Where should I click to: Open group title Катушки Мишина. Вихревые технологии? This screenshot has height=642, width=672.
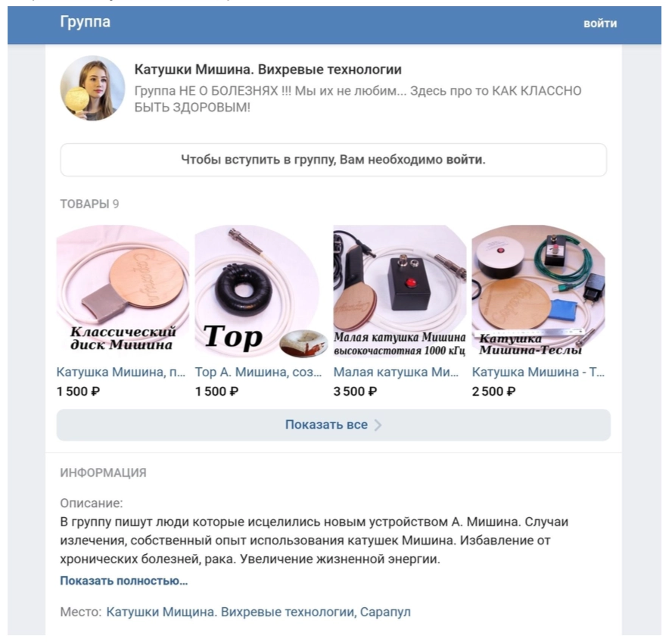coord(268,70)
